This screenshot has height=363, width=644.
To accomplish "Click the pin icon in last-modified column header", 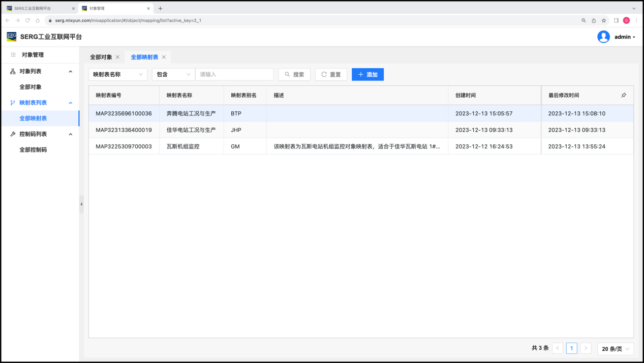I will (624, 95).
